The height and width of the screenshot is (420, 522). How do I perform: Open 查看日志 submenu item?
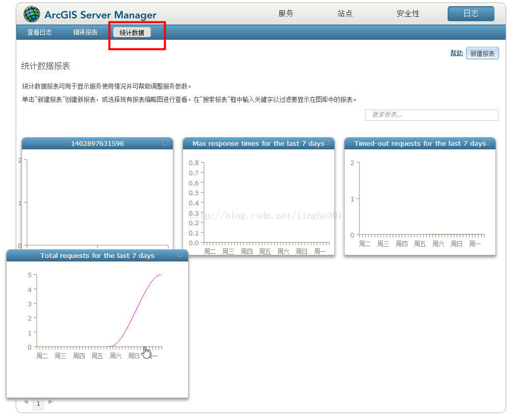(39, 33)
